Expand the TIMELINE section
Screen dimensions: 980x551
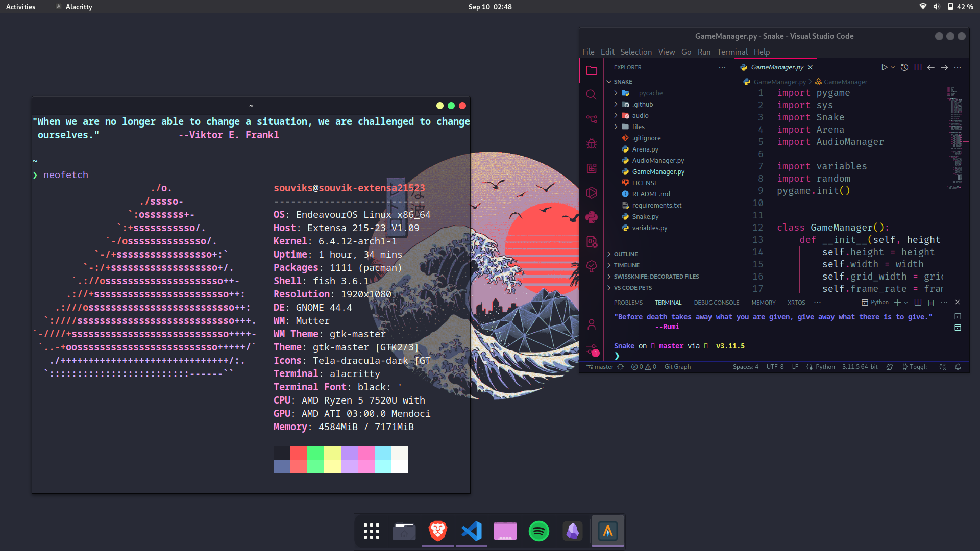pyautogui.click(x=627, y=265)
